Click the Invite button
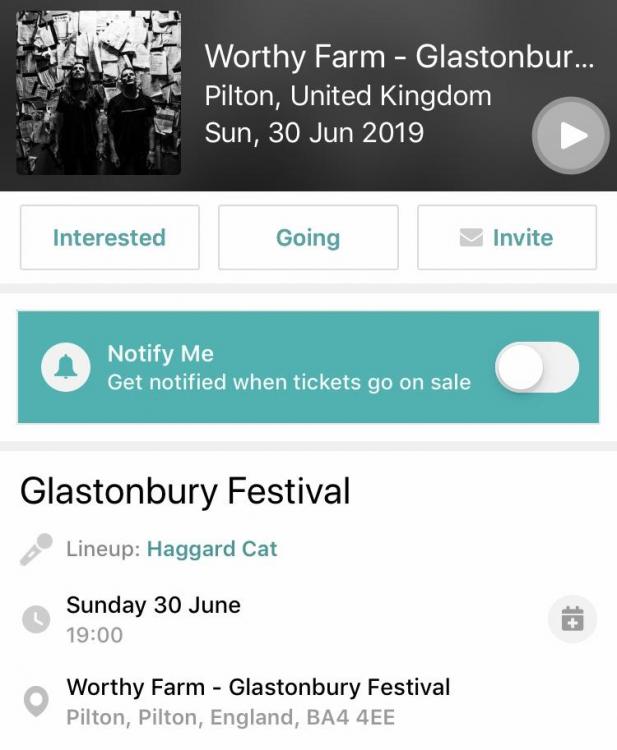The width and height of the screenshot is (617, 750). [x=507, y=238]
